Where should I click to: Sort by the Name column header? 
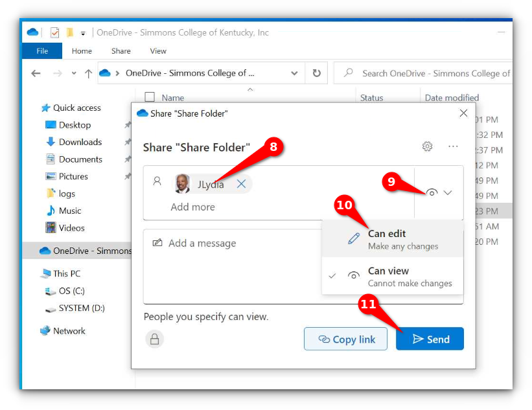(173, 98)
